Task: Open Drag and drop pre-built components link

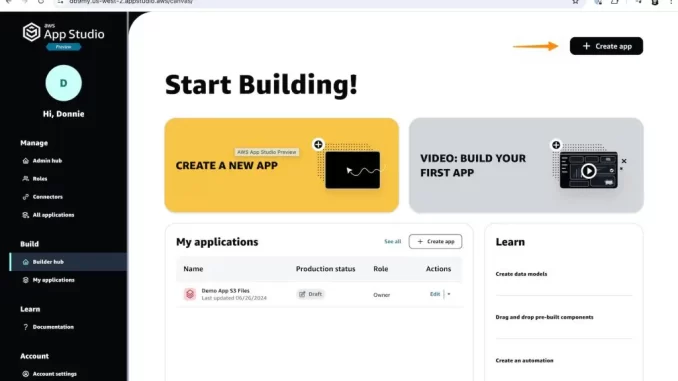Action: click(x=544, y=317)
